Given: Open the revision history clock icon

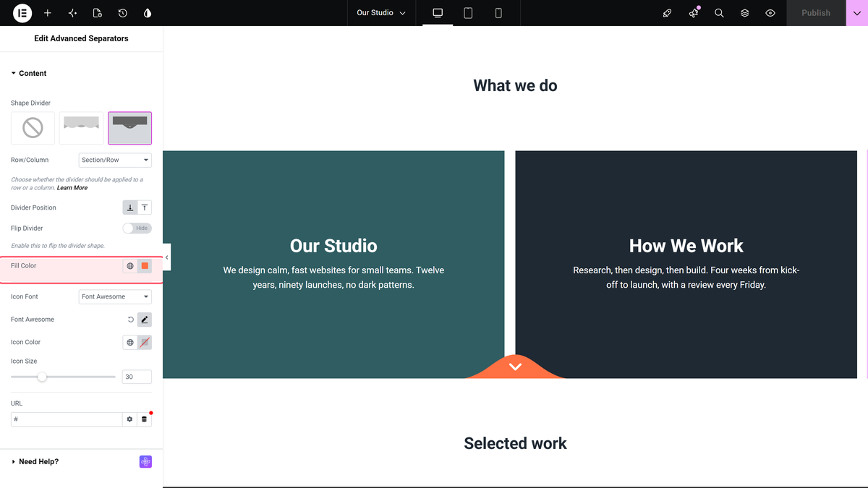Looking at the screenshot, I should tap(123, 13).
